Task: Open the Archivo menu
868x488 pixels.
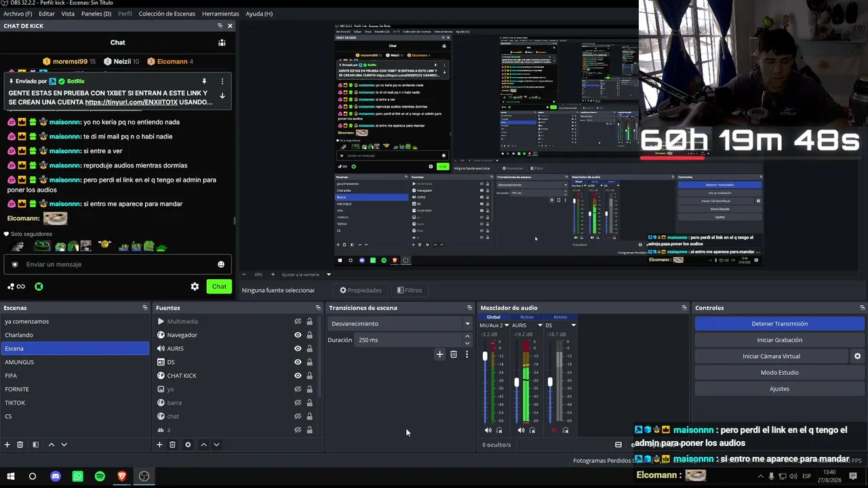Action: 18,14
